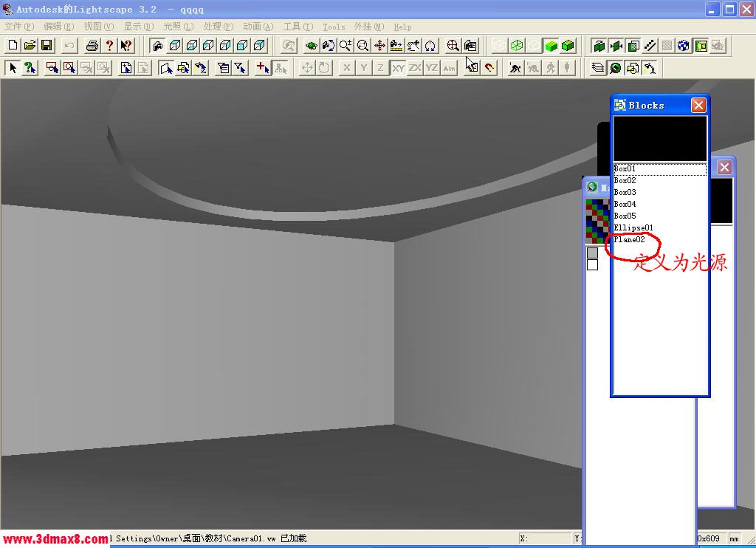This screenshot has height=548, width=756.
Task: Click the magnet snap icon
Action: coord(489,67)
